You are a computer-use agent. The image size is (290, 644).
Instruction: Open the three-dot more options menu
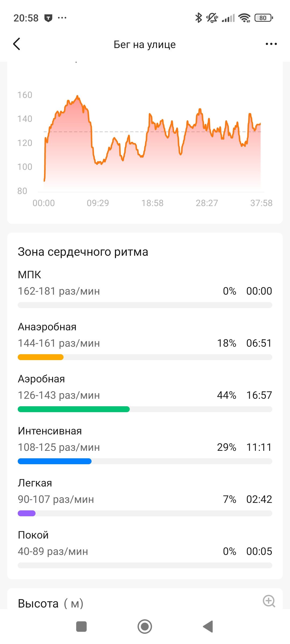(x=271, y=44)
